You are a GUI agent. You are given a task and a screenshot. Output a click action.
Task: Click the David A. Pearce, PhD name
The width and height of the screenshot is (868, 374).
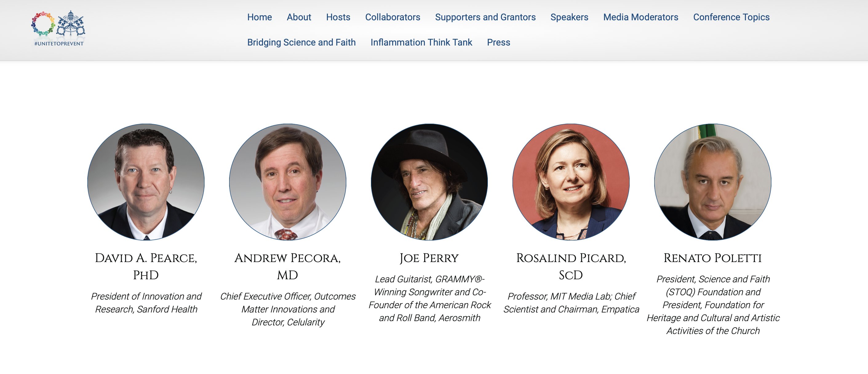[146, 266]
